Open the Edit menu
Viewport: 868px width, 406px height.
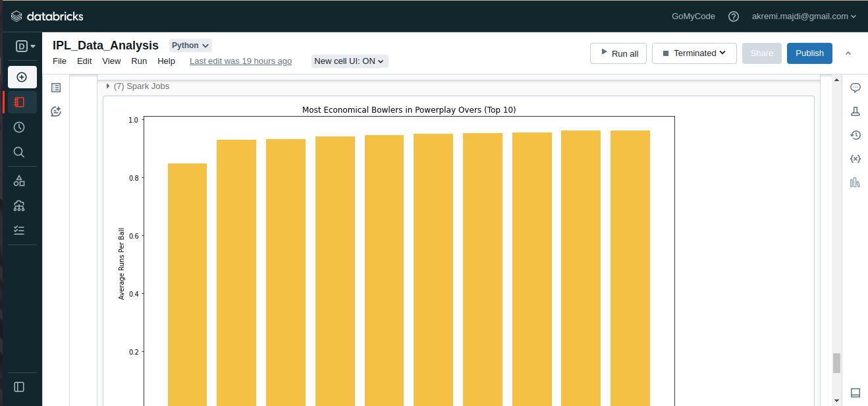click(84, 61)
